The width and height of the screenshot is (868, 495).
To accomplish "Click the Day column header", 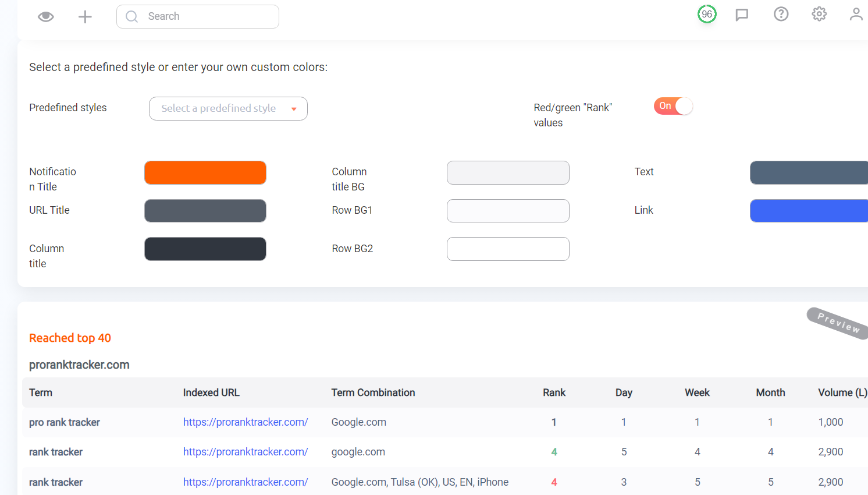I will (624, 393).
